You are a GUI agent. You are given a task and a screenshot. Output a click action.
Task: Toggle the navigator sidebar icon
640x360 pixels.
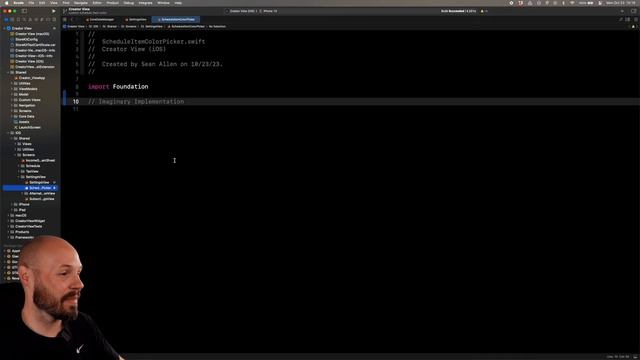(24, 11)
